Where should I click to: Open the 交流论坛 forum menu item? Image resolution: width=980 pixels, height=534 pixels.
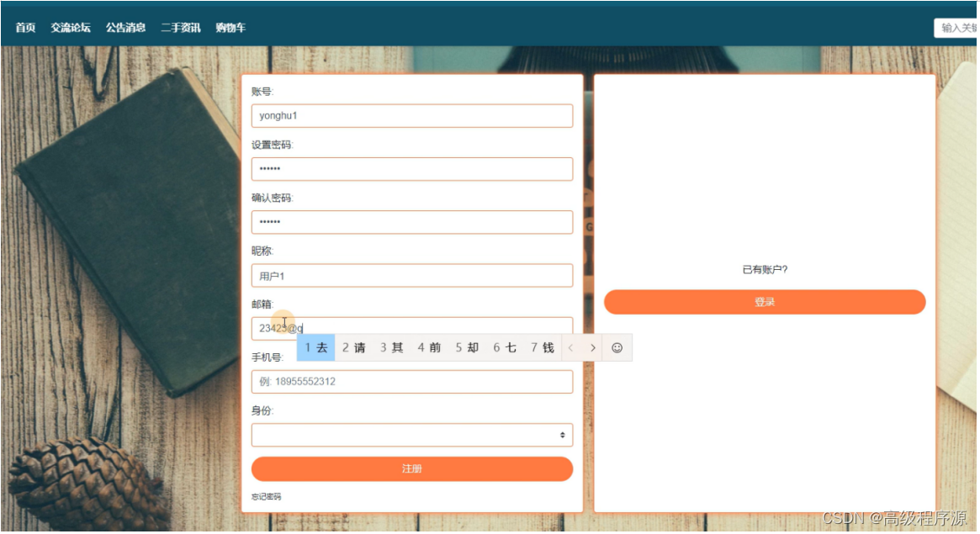click(72, 27)
